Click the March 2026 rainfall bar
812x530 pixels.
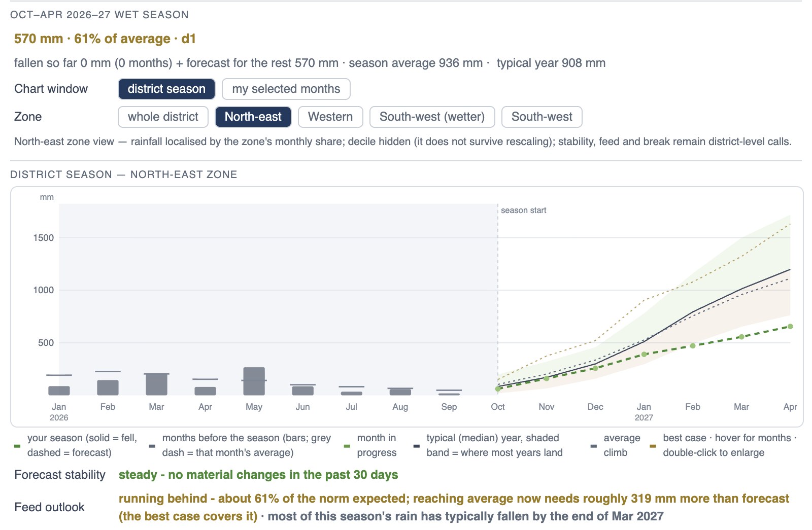click(156, 384)
